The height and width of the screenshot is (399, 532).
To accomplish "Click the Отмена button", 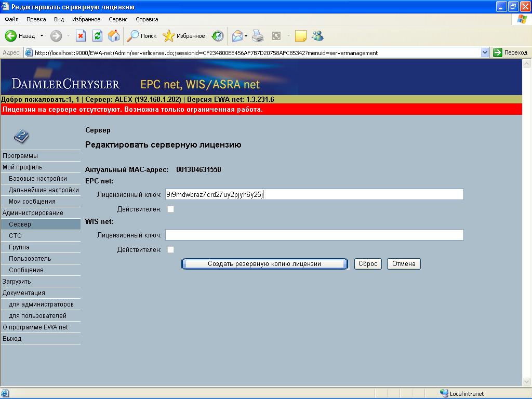I will (x=404, y=263).
